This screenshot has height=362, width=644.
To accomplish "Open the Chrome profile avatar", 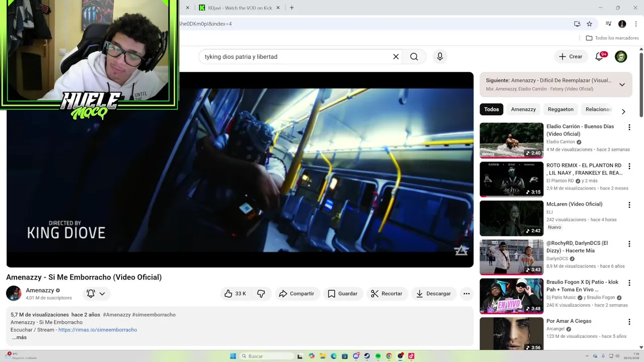I will tap(622, 24).
